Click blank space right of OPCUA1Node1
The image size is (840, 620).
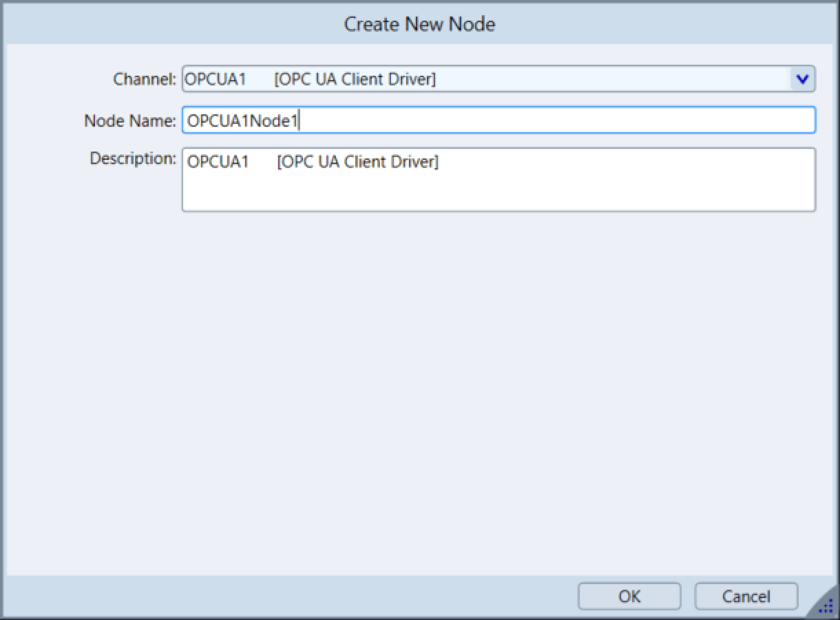pyautogui.click(x=551, y=121)
